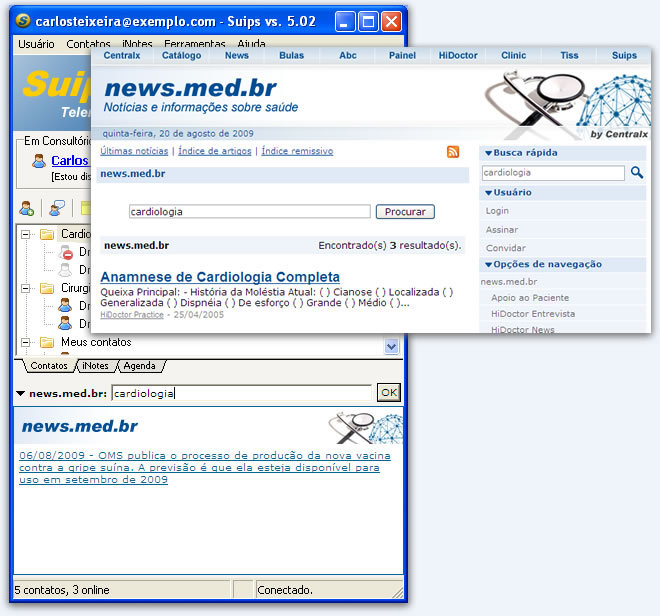660x616 pixels.
Task: Click the user avatar next to Carlos
Action: (x=39, y=161)
